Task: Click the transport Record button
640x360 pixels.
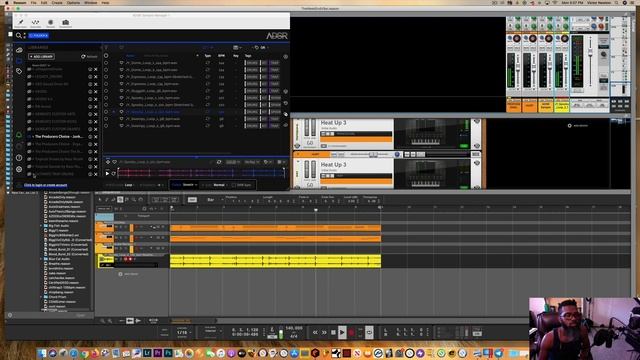Action: (351, 333)
